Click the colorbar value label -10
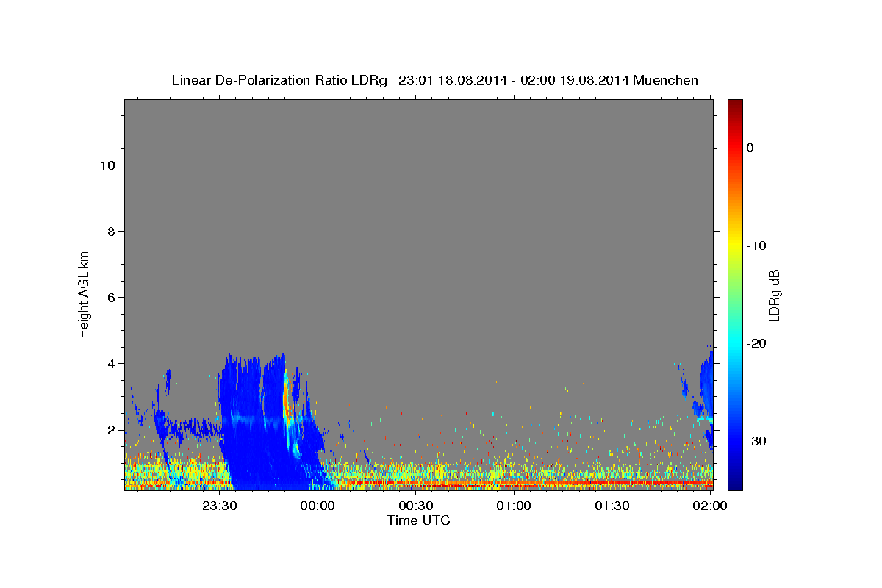This screenshot has height=588, width=882. tap(758, 245)
